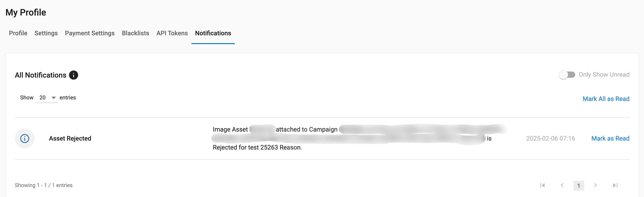The image size is (644, 197).
Task: Click the All Notifications info icon
Action: (x=73, y=75)
